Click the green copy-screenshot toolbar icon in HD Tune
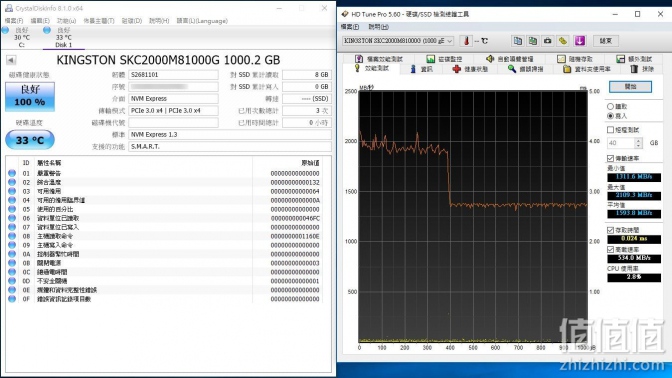 (533, 41)
